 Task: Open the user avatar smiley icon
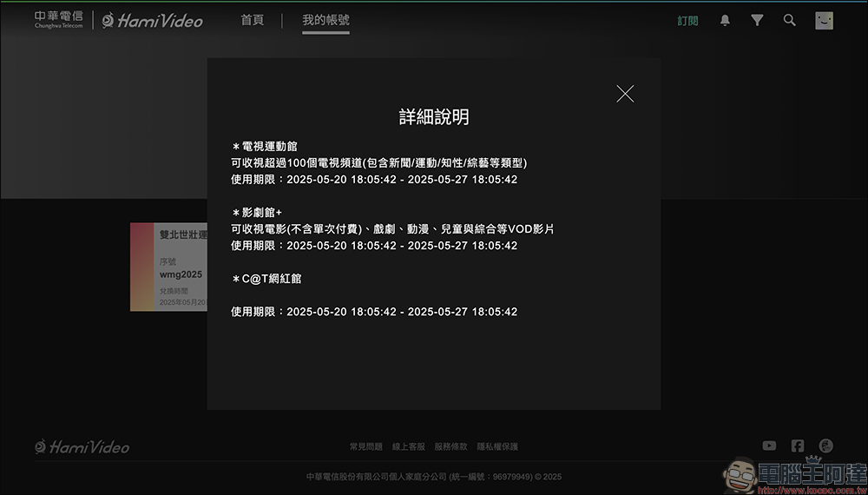tap(824, 21)
